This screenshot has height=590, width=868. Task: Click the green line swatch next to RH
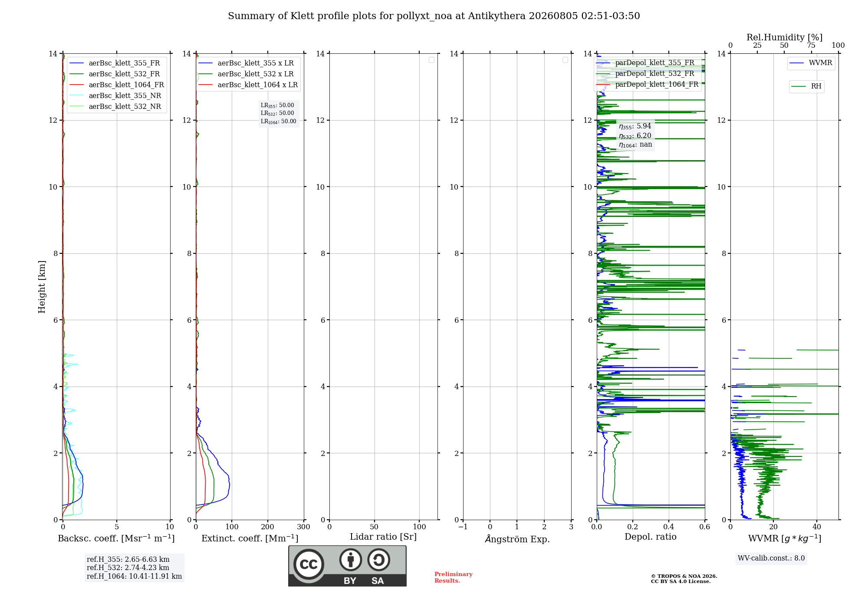799,86
